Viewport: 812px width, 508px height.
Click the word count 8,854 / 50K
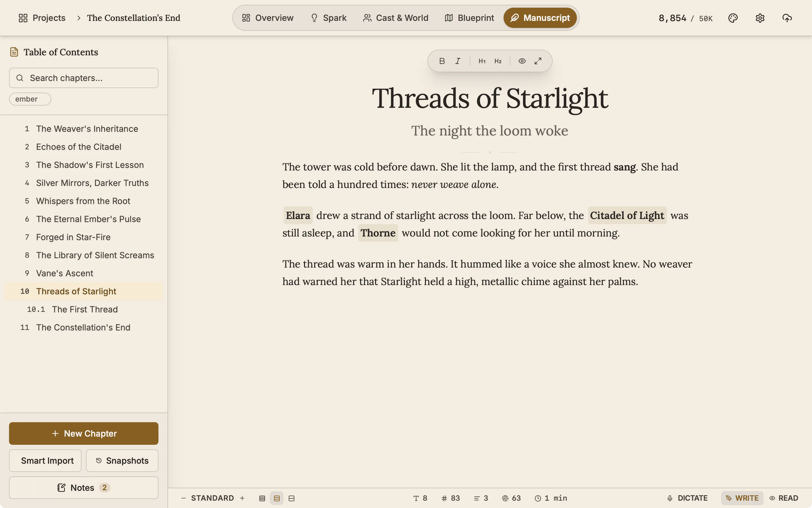point(685,18)
